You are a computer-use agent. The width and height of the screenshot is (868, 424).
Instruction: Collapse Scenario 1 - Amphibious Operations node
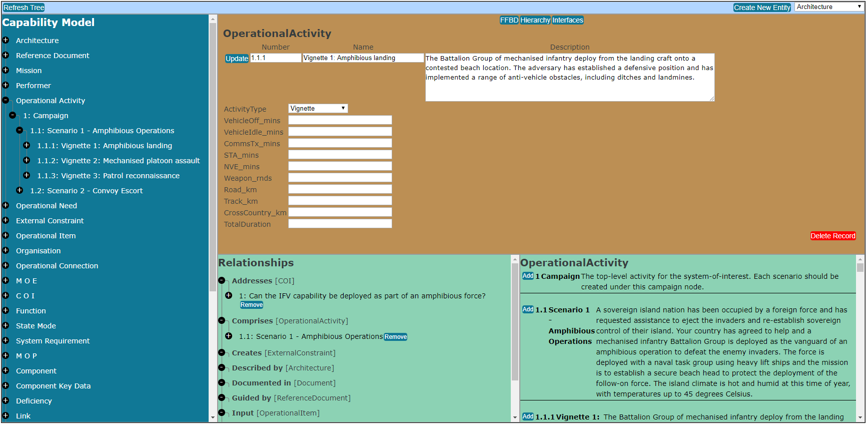click(x=20, y=130)
